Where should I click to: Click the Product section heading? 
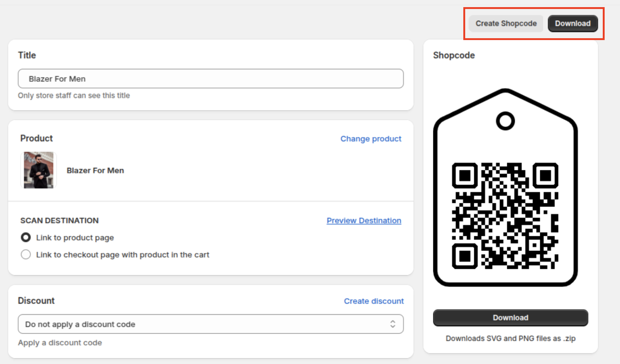[x=36, y=138]
